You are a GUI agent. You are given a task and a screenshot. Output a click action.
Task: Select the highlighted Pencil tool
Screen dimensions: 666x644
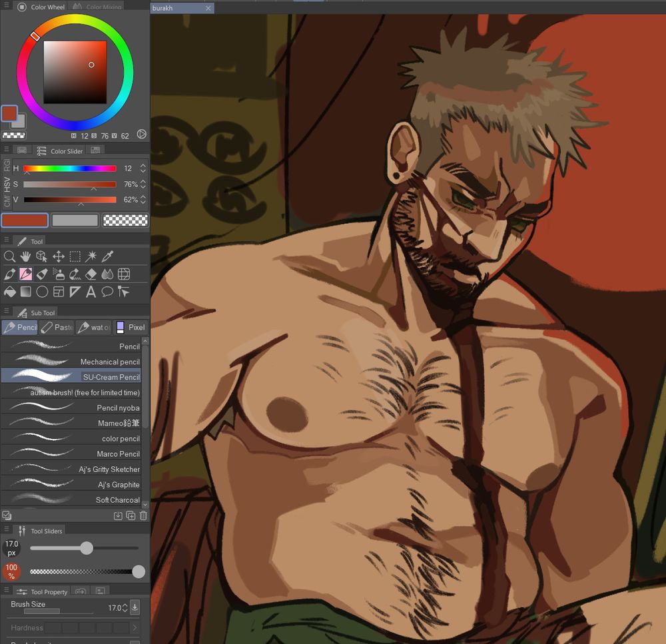pyautogui.click(x=25, y=274)
